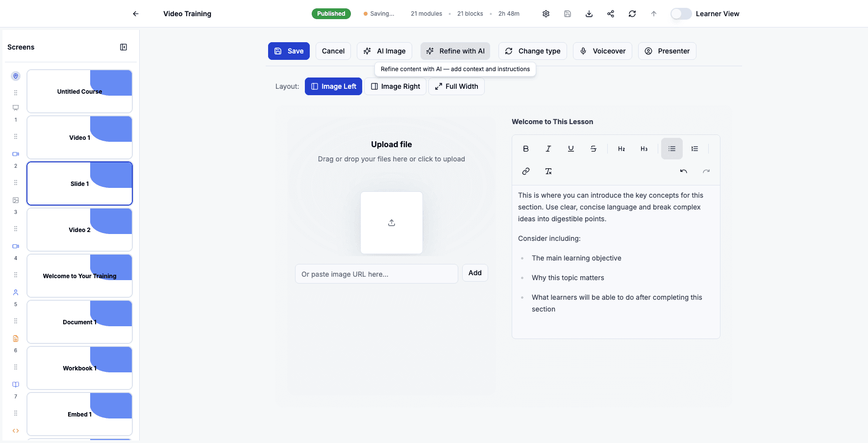Toggle bold text formatting
The width and height of the screenshot is (868, 443).
click(x=525, y=148)
